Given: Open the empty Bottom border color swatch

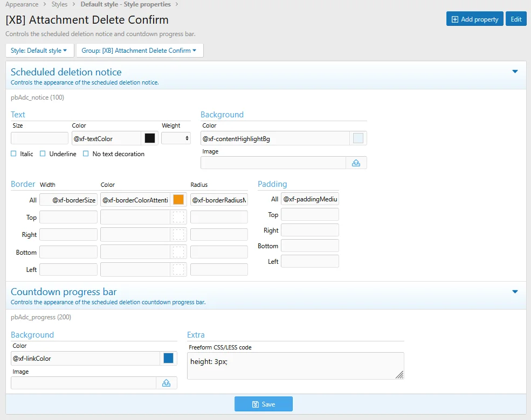Looking at the screenshot, I should pyautogui.click(x=178, y=252).
